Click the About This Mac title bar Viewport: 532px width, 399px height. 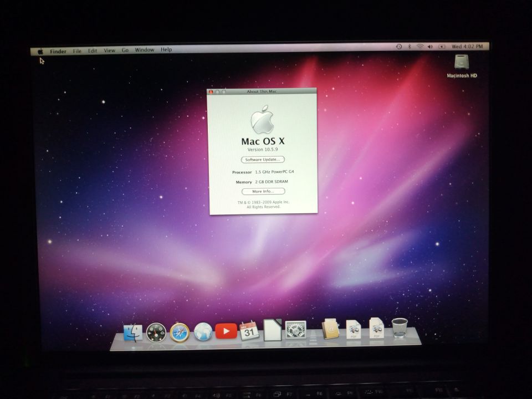[x=262, y=91]
